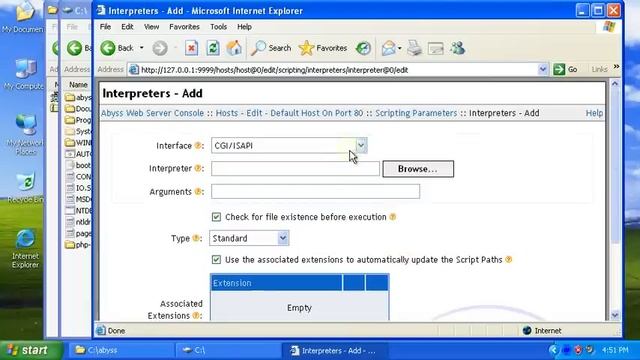Open Internet Explorer desktop icon
The image size is (640, 360).
click(25, 247)
